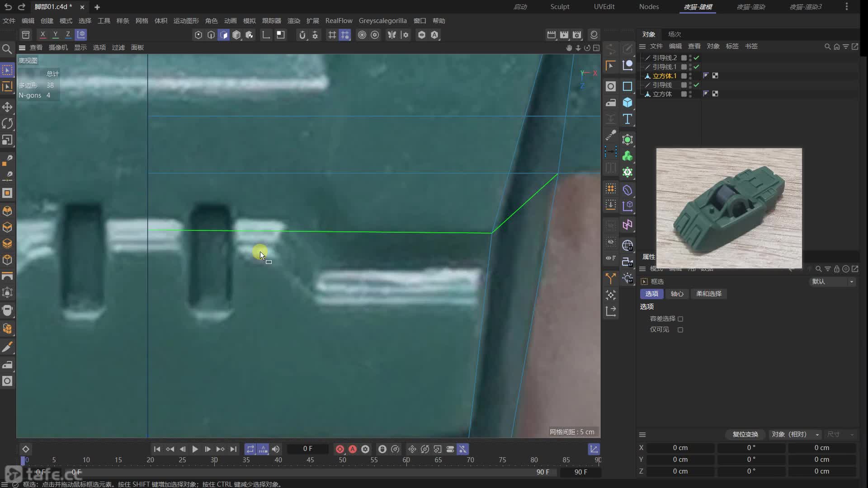Click Render to Picture Viewer clapperboard icon
The image size is (868, 488).
click(564, 35)
